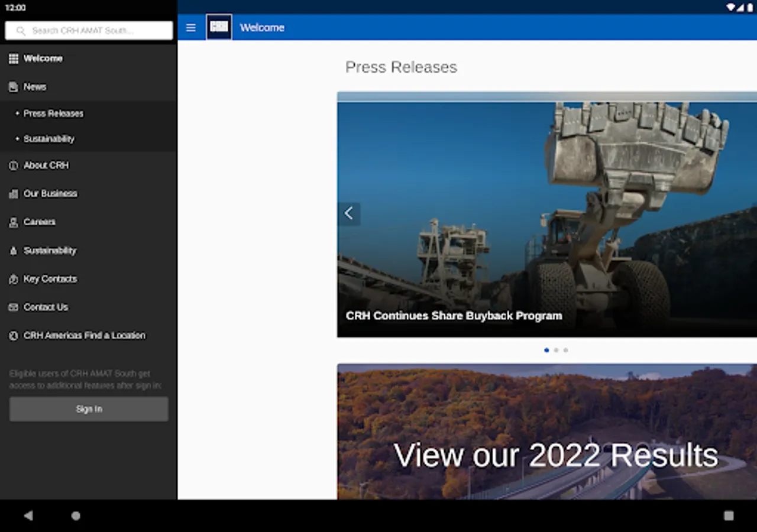Open CRH Americas Find a Location globe icon
757x532 pixels.
click(x=14, y=336)
